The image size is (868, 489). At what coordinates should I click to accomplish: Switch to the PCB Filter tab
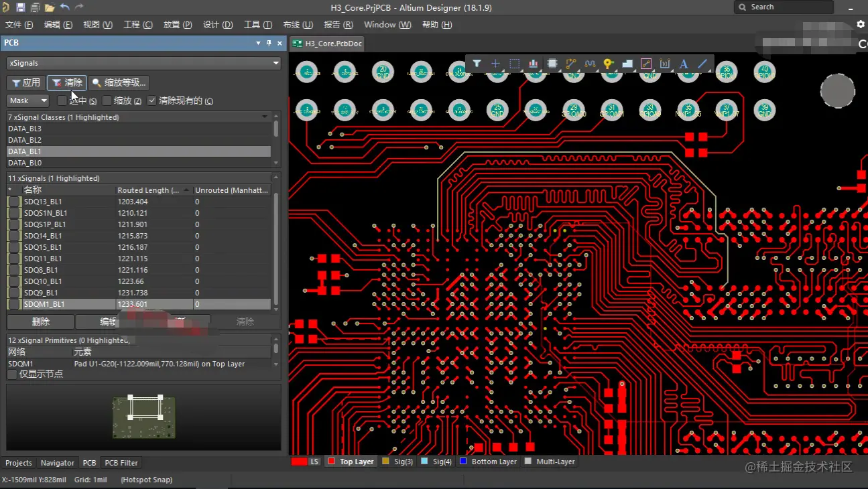point(121,463)
